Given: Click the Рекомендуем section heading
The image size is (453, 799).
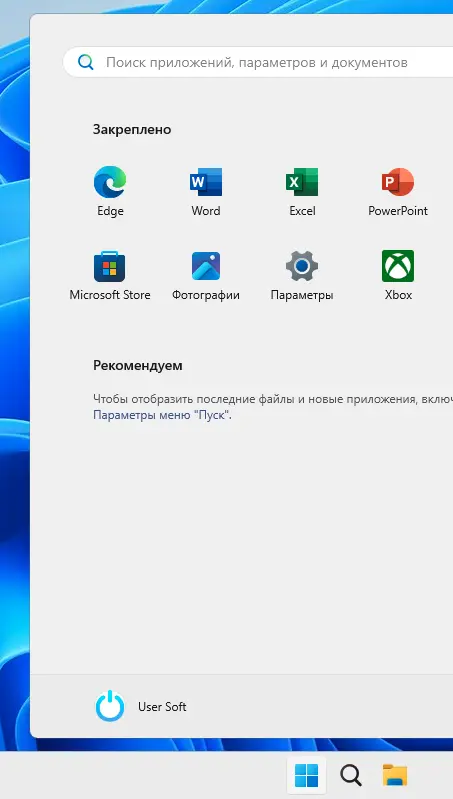Looking at the screenshot, I should [138, 365].
